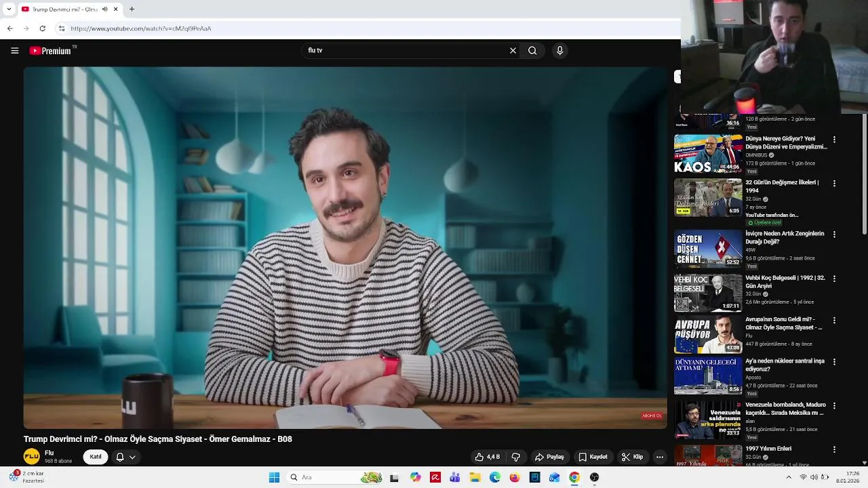Click the browser URL address field
The height and width of the screenshot is (488, 868).
click(x=366, y=28)
